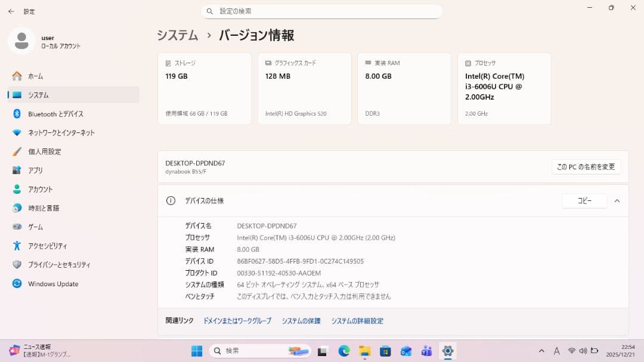Click システム in the breadcrumb
The width and height of the screenshot is (644, 362).
tap(177, 35)
